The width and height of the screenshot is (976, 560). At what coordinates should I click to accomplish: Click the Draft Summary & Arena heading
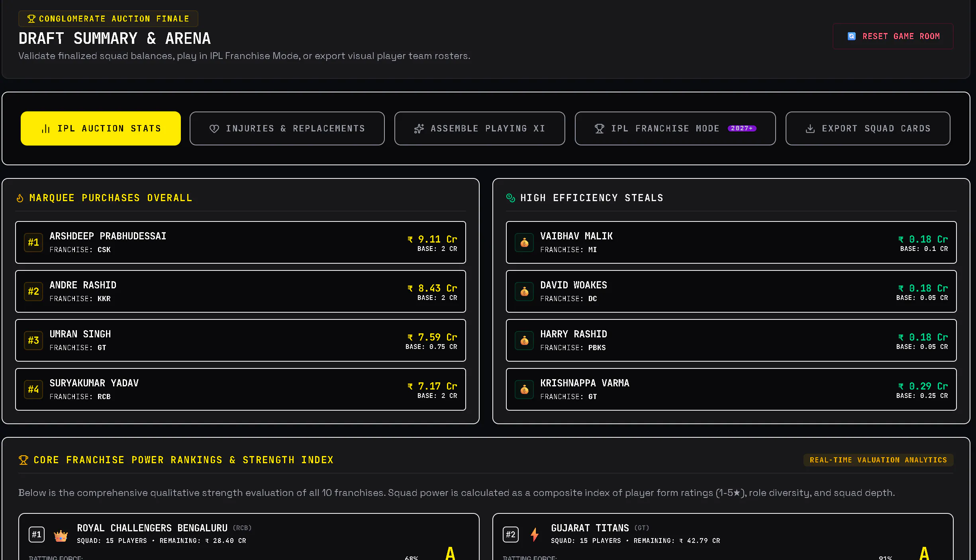(x=115, y=38)
